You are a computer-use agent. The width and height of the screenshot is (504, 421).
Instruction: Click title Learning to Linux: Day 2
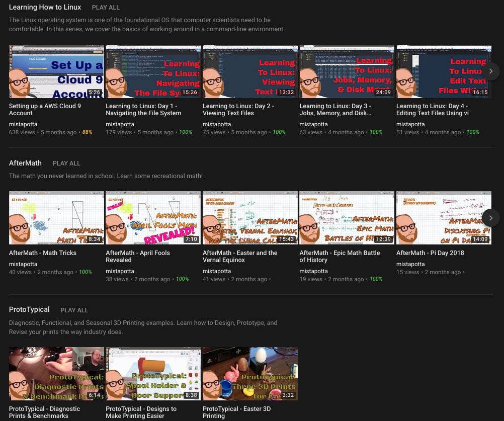tap(238, 110)
